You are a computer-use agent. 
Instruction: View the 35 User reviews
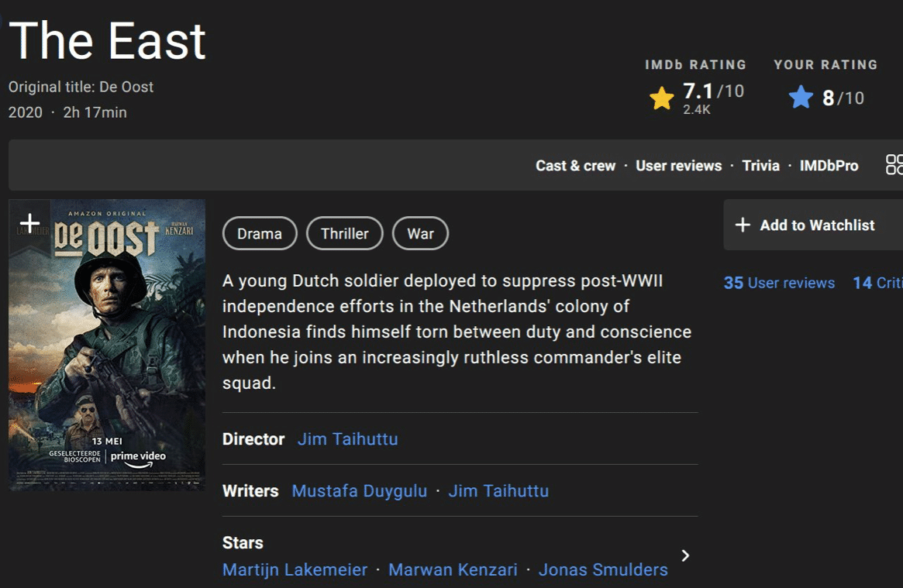(779, 283)
